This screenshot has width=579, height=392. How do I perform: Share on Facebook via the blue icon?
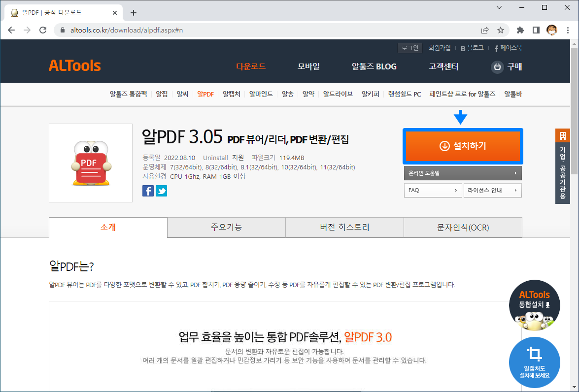pyautogui.click(x=148, y=191)
